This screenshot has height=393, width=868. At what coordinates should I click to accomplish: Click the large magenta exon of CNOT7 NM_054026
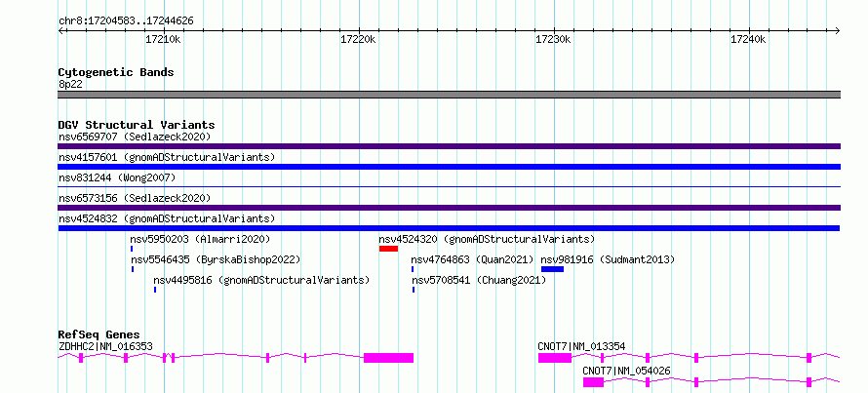(593, 382)
